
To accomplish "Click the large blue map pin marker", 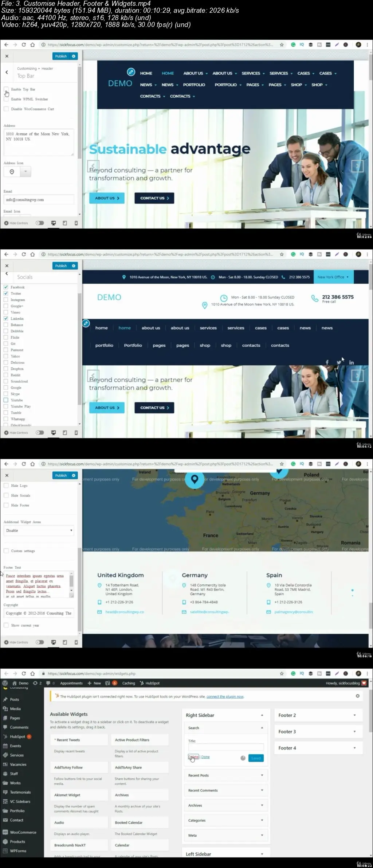I will [x=195, y=479].
